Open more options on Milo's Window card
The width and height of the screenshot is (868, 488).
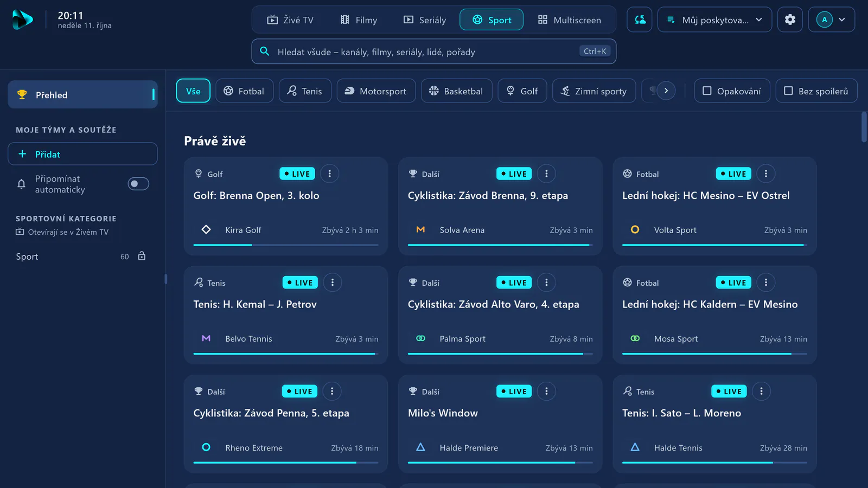[546, 391]
